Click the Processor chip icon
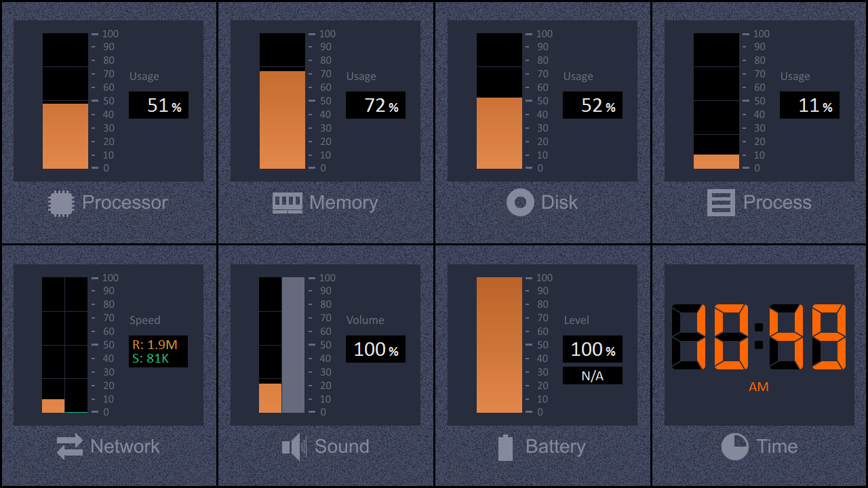868x488 pixels. [61, 203]
